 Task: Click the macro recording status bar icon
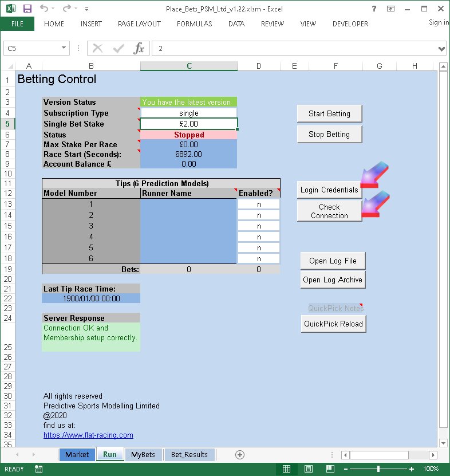38,469
